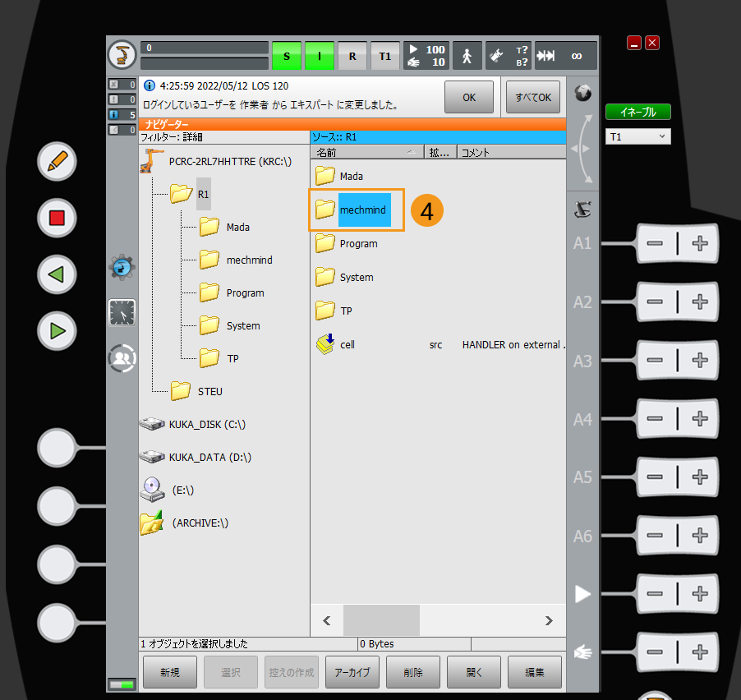Click the info messages counter showing 5
The width and height of the screenshot is (741, 700).
122,114
